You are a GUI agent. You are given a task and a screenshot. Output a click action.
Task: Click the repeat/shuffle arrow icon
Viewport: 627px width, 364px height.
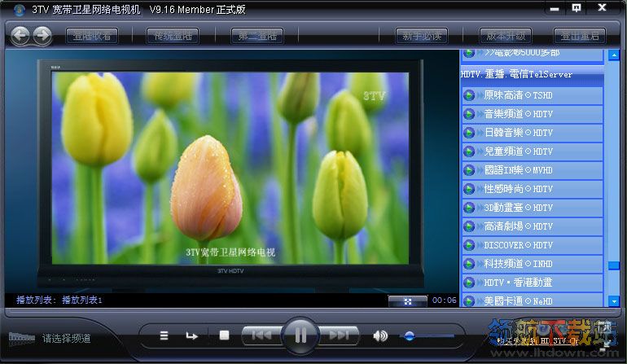pos(191,335)
